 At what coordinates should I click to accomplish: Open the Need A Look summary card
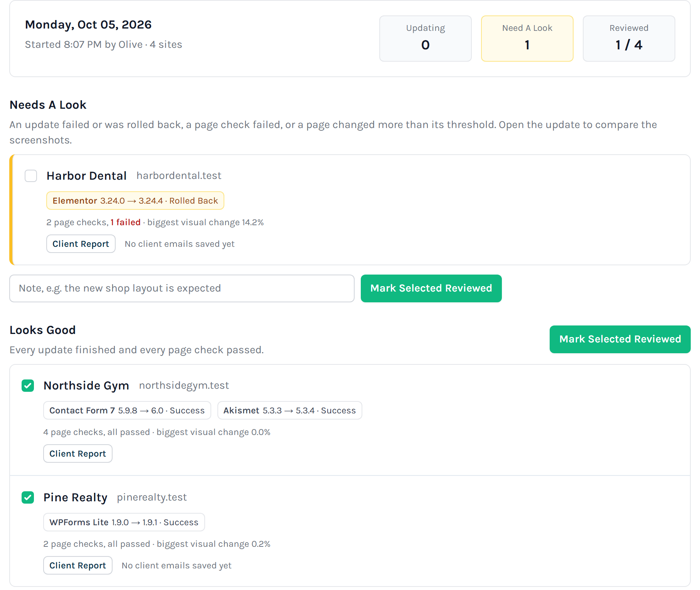[527, 39]
